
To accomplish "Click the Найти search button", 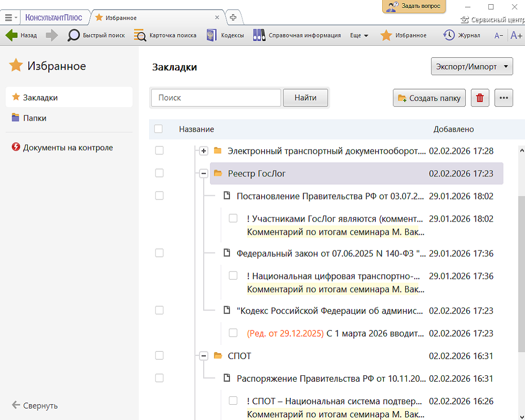I will (305, 98).
